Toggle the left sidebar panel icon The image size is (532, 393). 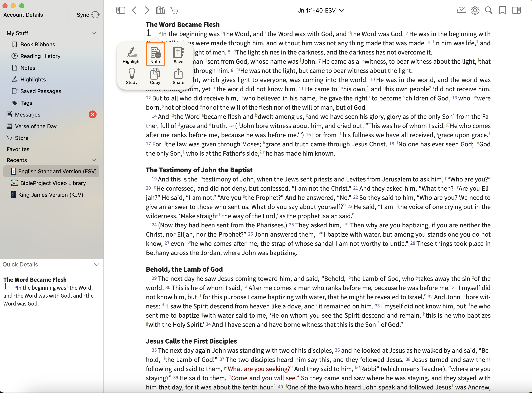tap(121, 10)
